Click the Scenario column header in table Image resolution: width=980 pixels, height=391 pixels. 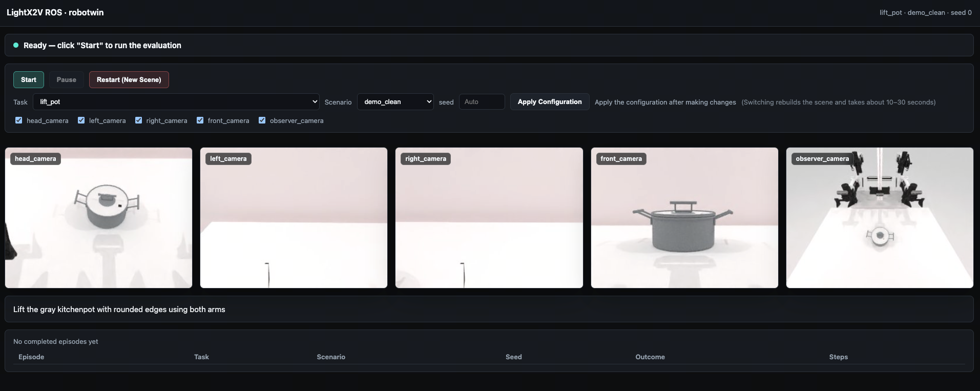coord(331,357)
